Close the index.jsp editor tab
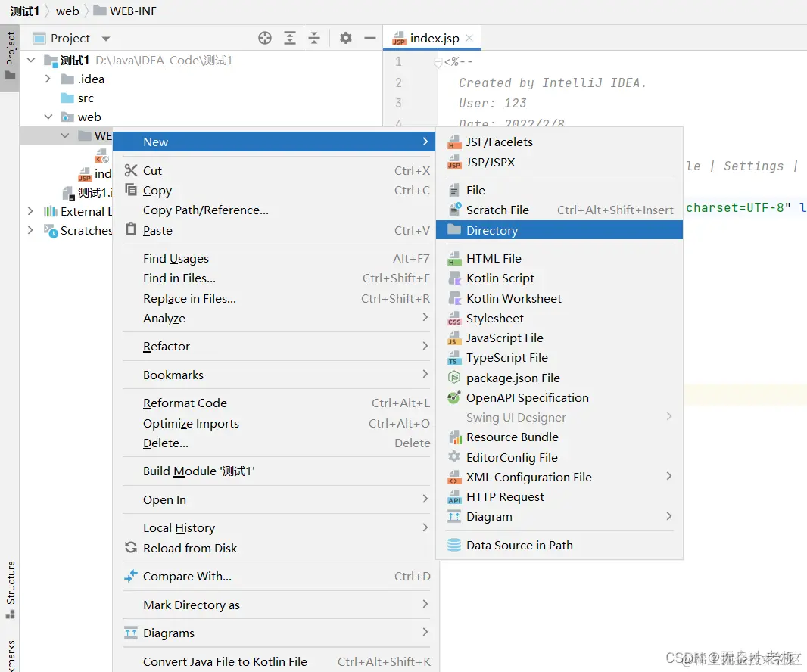807x672 pixels. pos(469,38)
